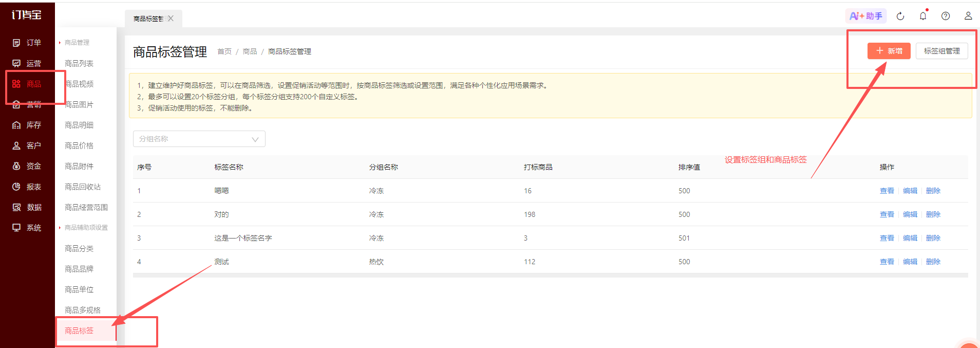Click 删除 for 这是一个标签名字 row
This screenshot has height=348, width=980.
[933, 238]
